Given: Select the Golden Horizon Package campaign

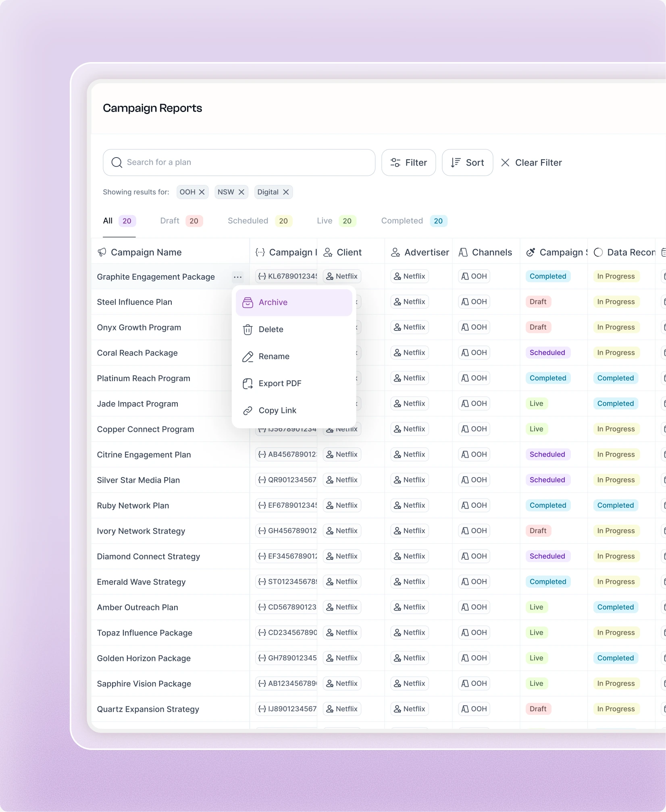Looking at the screenshot, I should click(x=144, y=658).
